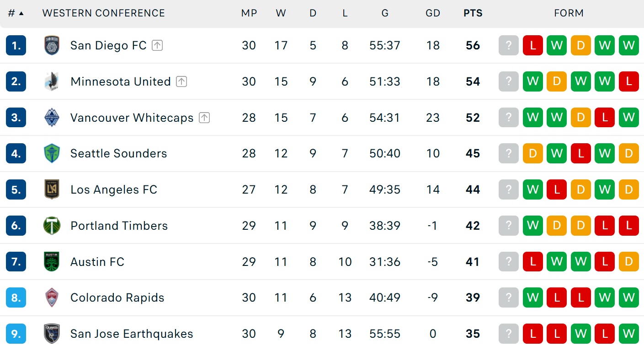Image resolution: width=644 pixels, height=346 pixels.
Task: Click Minnesota United's upcoming match ? badge
Action: [x=509, y=81]
